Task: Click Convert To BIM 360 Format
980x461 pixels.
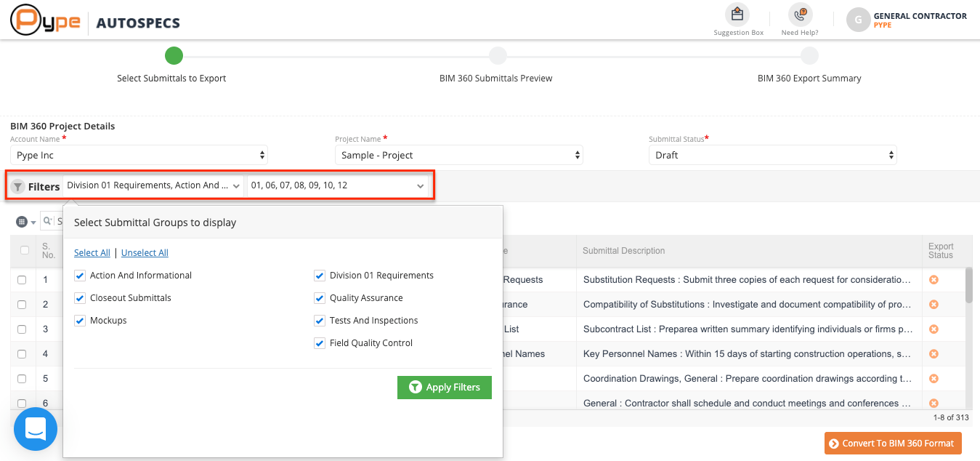Action: [x=893, y=444]
